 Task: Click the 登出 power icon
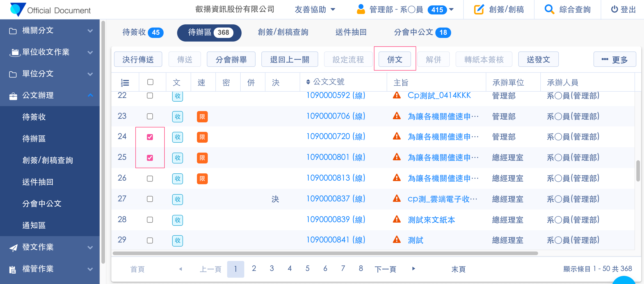tap(614, 9)
